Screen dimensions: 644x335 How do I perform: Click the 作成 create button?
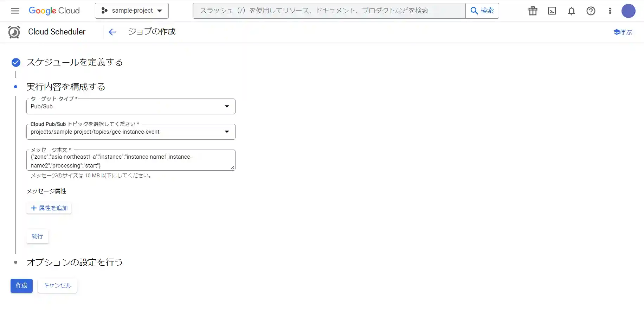[x=21, y=286]
